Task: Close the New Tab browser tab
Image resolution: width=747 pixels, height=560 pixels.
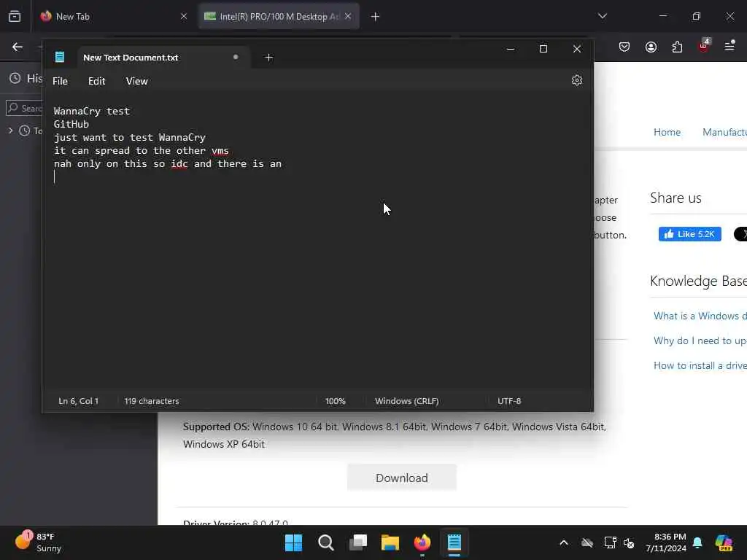Action: [x=184, y=17]
